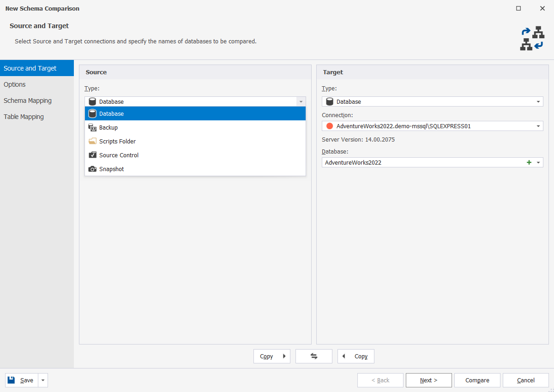The width and height of the screenshot is (554, 392).
Task: Click the red connection status indicator
Action: point(329,125)
